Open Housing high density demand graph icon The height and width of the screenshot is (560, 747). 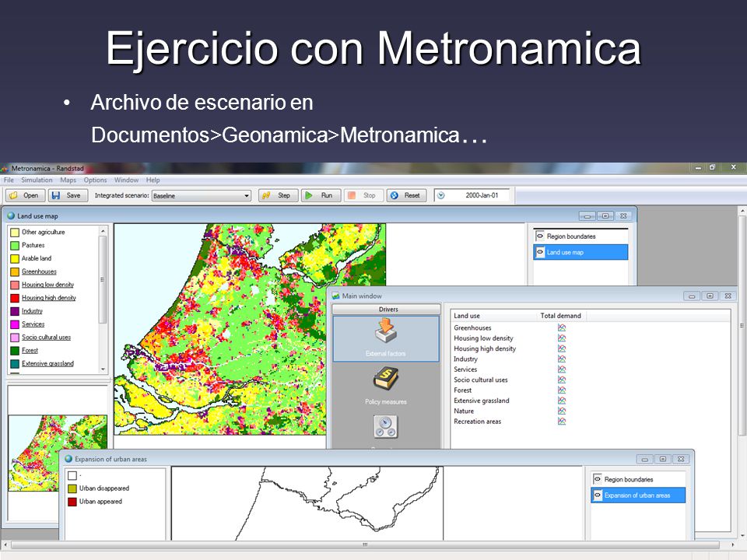562,348
